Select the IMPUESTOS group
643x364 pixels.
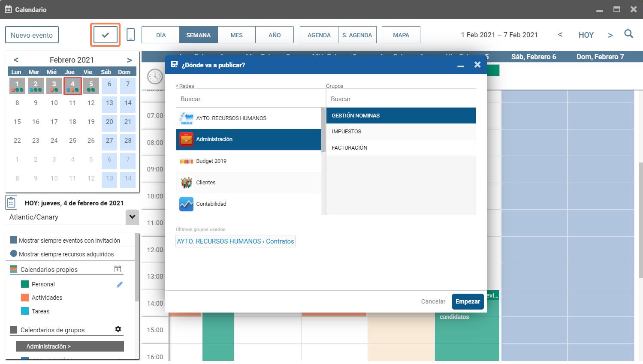pyautogui.click(x=401, y=132)
